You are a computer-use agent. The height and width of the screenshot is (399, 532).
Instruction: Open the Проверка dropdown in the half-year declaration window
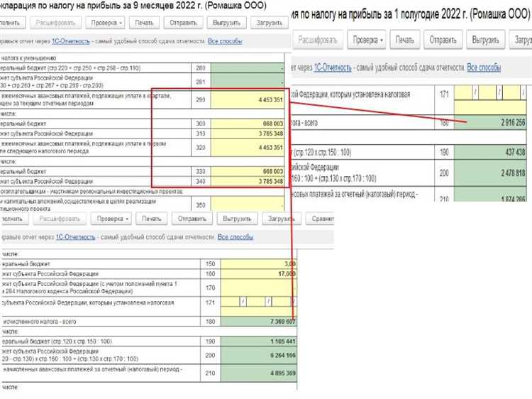pos(367,40)
